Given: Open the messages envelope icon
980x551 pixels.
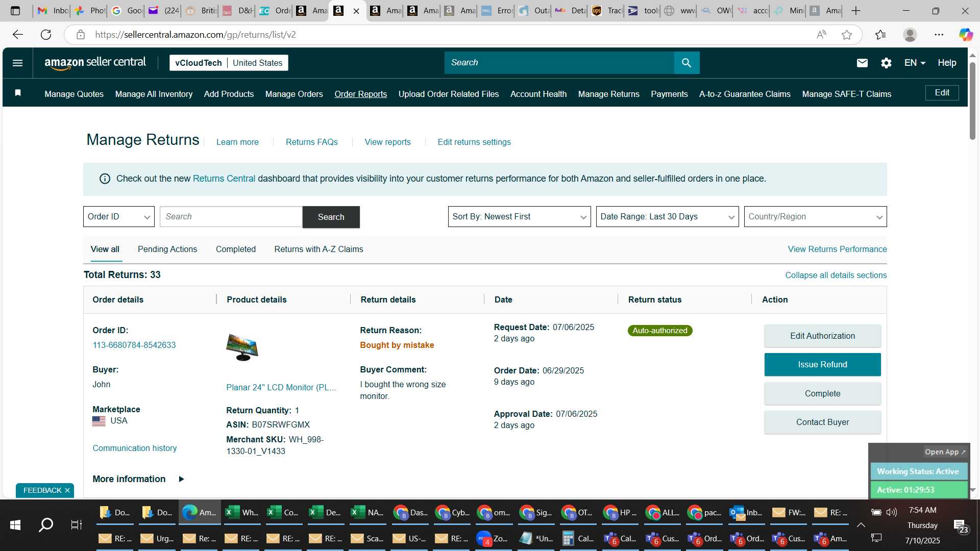Looking at the screenshot, I should click(x=862, y=63).
